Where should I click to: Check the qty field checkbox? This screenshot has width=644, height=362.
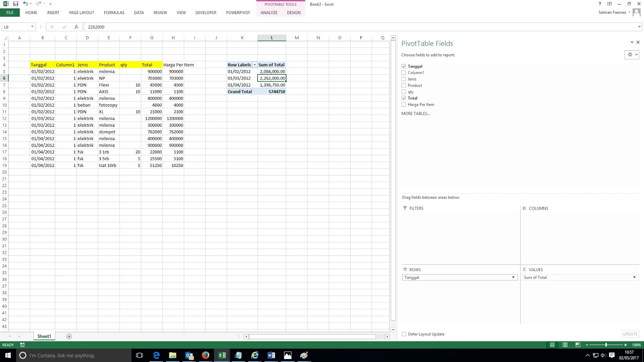(x=404, y=92)
